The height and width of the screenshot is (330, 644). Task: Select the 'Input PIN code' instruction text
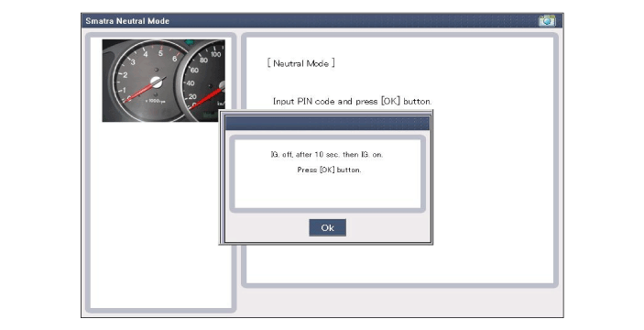(x=353, y=101)
